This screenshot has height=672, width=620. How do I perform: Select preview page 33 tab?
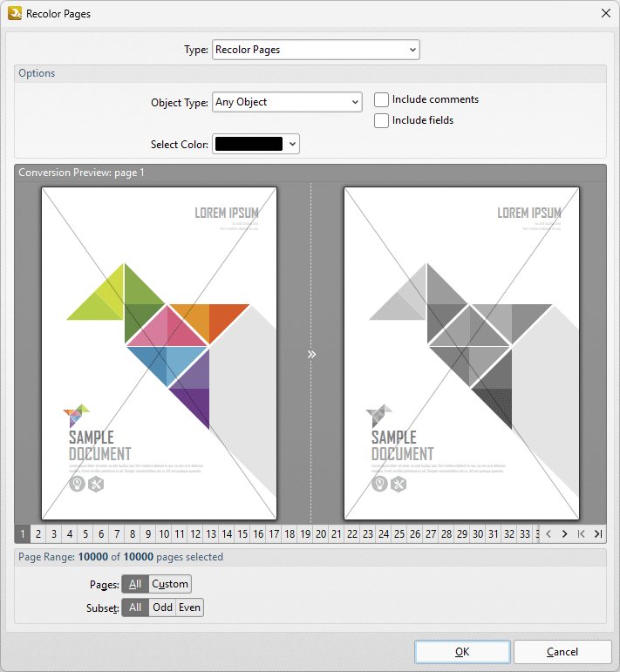point(525,534)
